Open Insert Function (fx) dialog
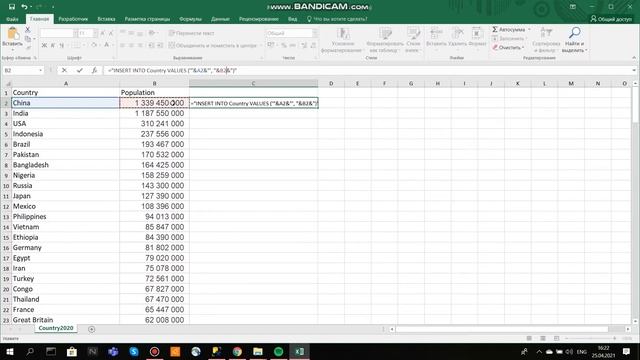Screen dimensions: 640x360 pos(94,70)
